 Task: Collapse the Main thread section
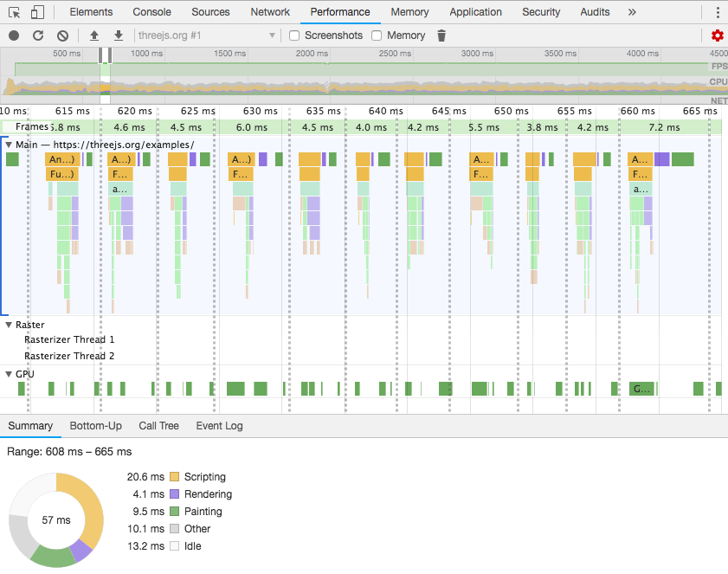(x=9, y=145)
